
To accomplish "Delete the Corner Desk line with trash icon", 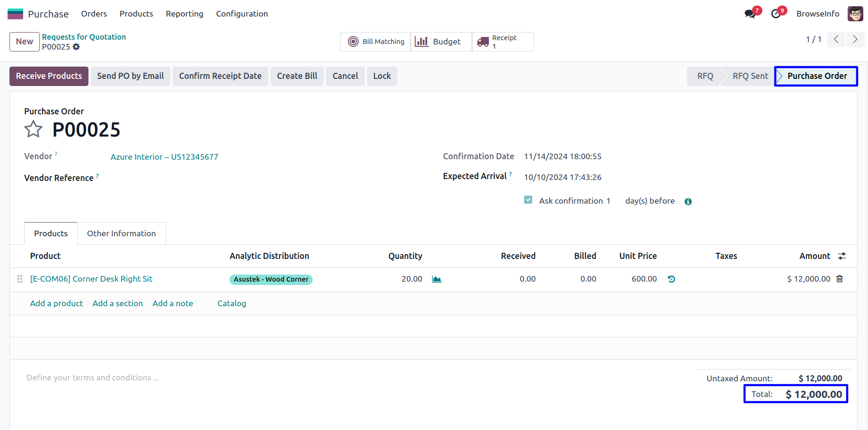I will tap(840, 279).
